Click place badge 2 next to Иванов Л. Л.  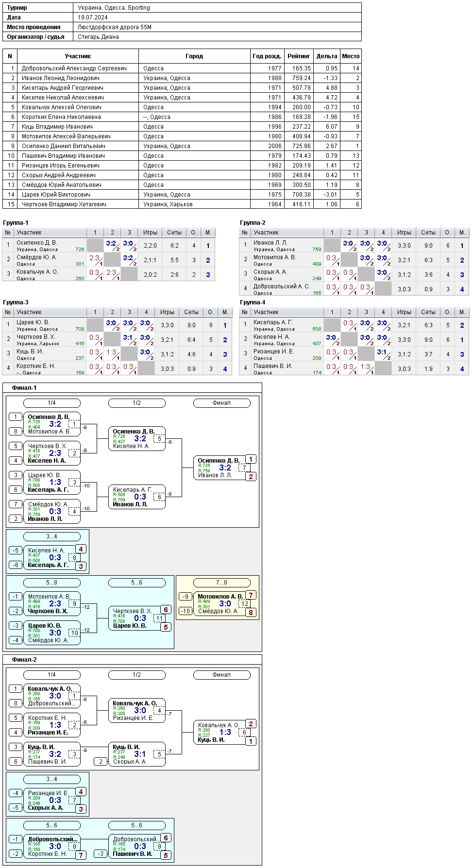(x=251, y=477)
